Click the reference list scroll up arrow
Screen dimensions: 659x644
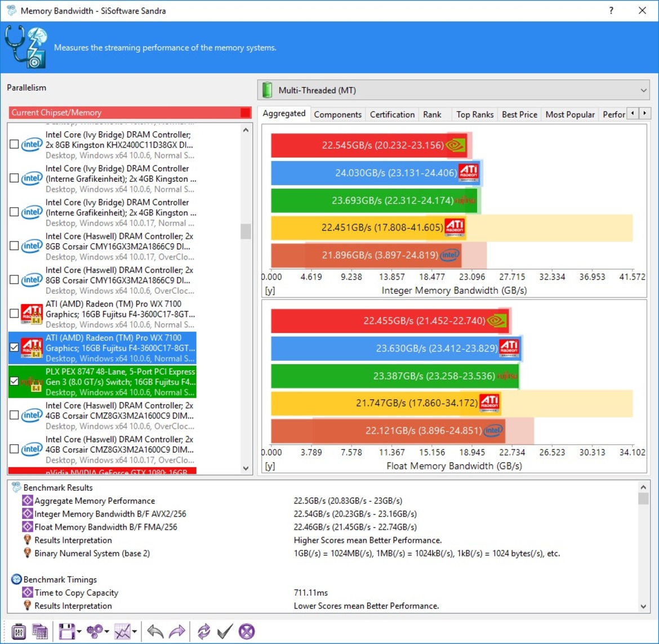tap(246, 130)
